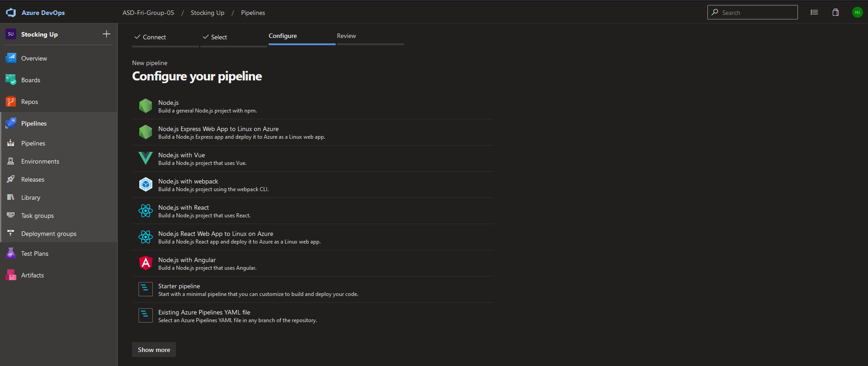Image resolution: width=868 pixels, height=366 pixels.
Task: Click the webpack cube icon
Action: 146,184
